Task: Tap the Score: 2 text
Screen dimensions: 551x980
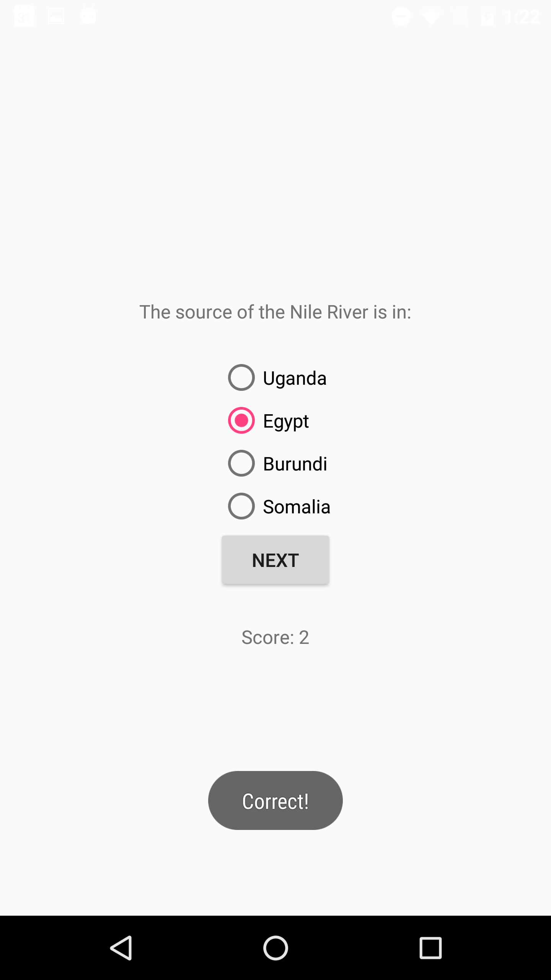Action: 275,637
